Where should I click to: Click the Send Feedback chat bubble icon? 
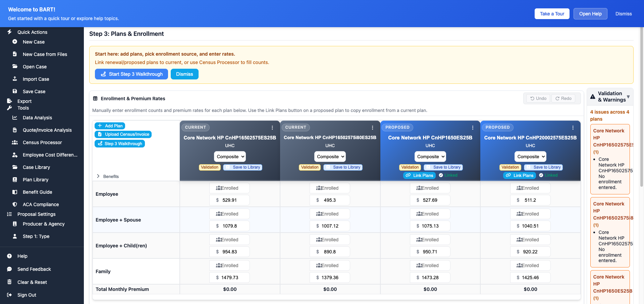[9, 269]
